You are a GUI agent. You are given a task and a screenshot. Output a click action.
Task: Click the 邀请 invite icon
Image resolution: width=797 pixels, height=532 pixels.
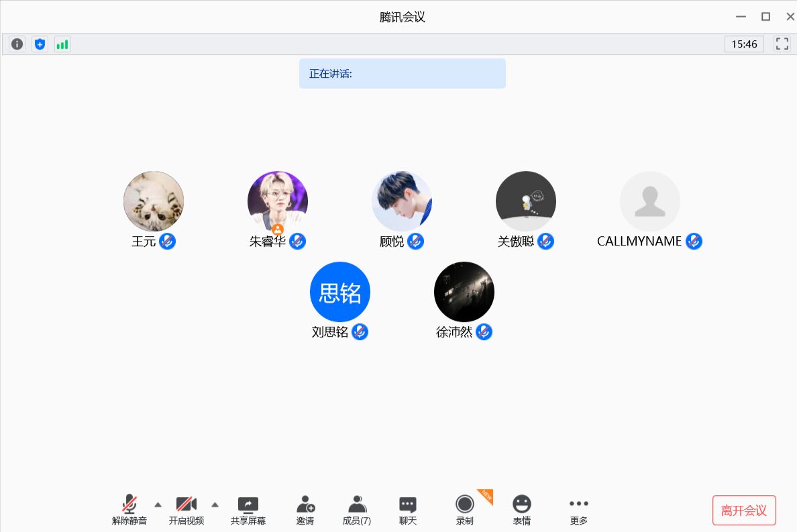coord(305,510)
